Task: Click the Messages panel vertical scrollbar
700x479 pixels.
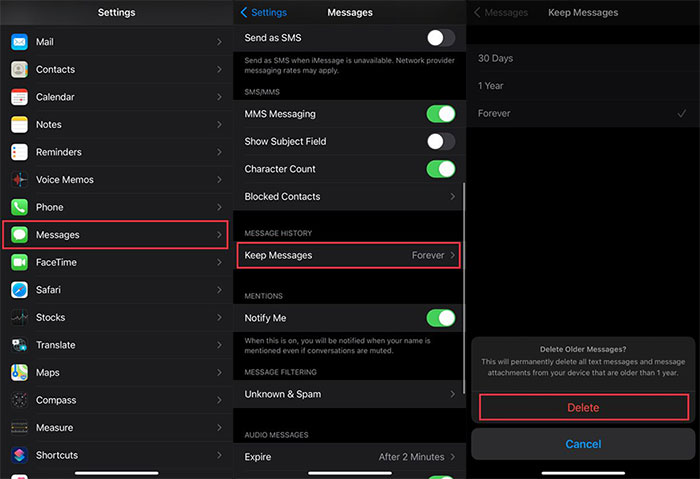Action: pyautogui.click(x=463, y=288)
